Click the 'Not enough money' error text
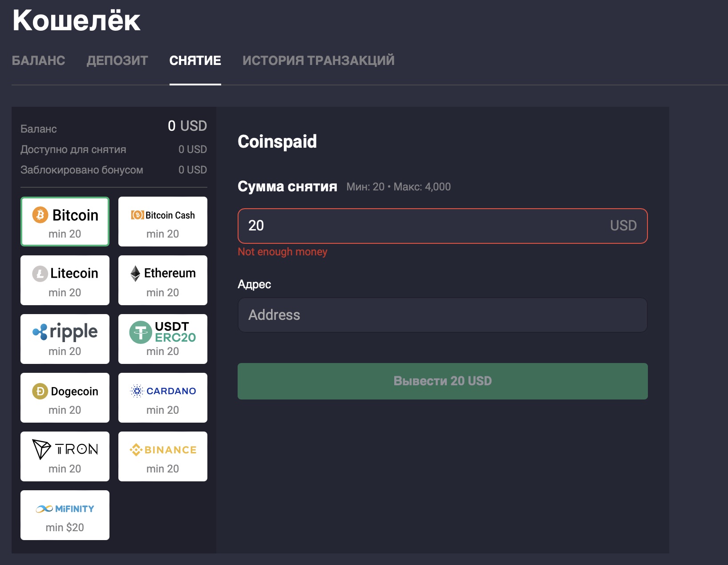Screen dimensions: 728x565 pos(283,252)
